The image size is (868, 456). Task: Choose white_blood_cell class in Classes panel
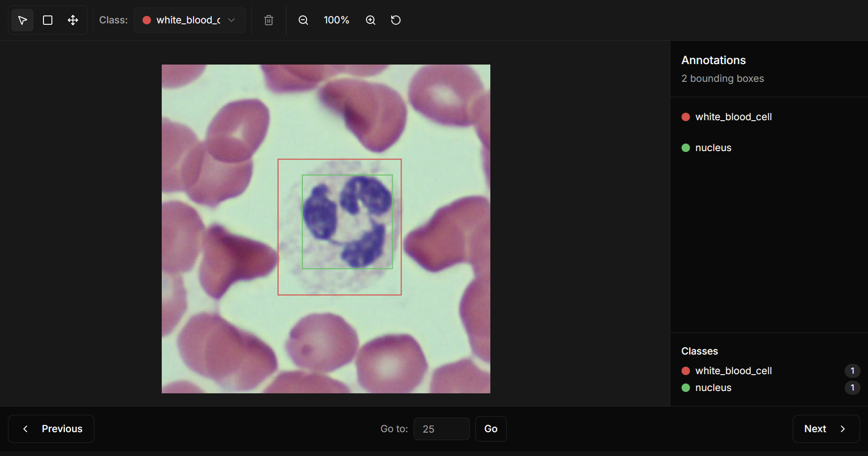coord(733,371)
